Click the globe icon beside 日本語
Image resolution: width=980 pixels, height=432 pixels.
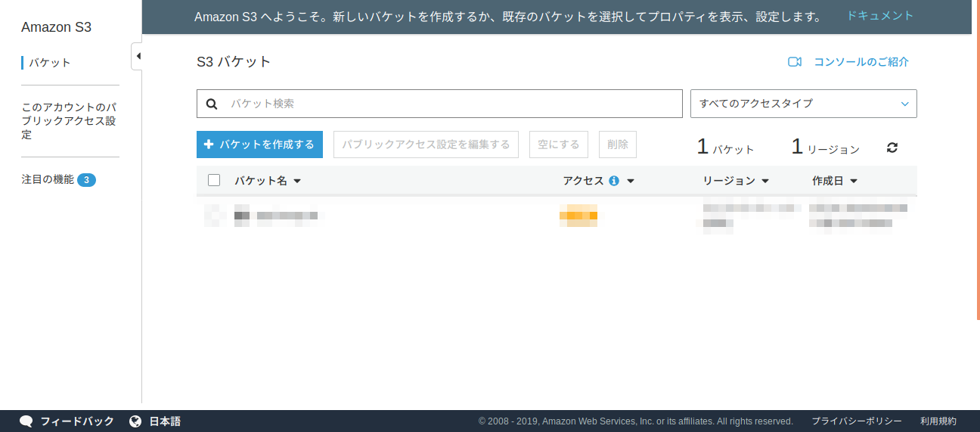pyautogui.click(x=136, y=421)
